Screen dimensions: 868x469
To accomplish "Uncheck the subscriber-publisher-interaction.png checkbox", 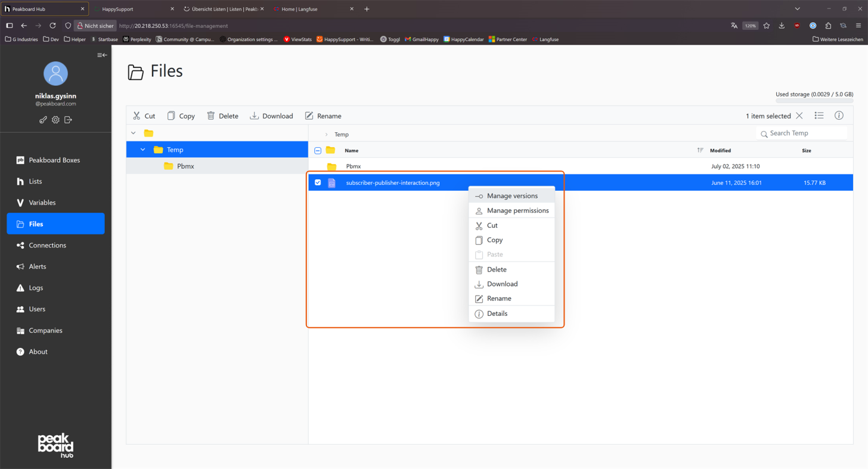I will point(318,182).
